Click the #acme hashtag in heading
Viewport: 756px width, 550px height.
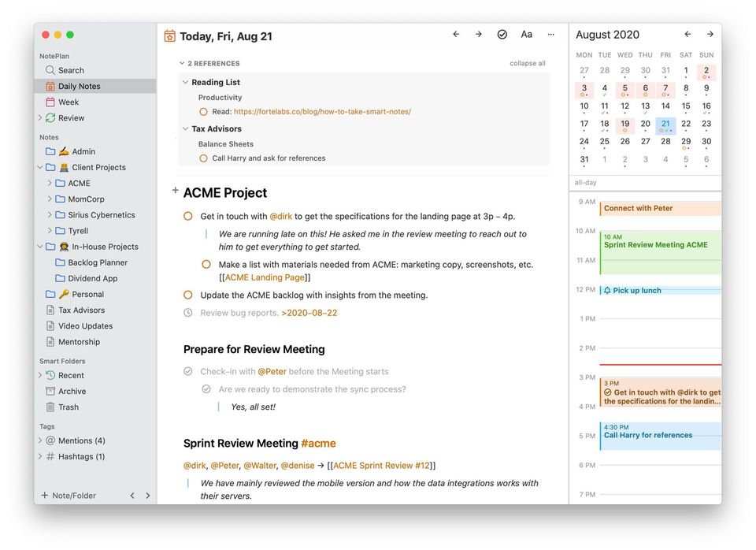318,444
